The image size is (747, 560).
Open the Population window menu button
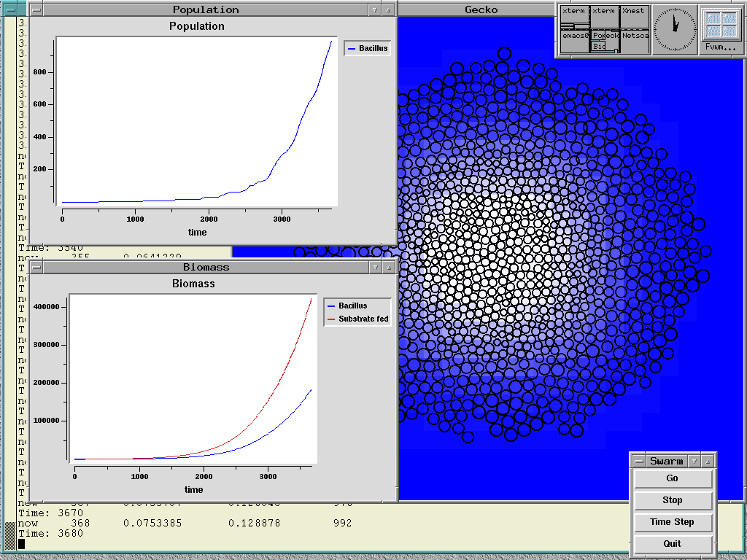36,9
